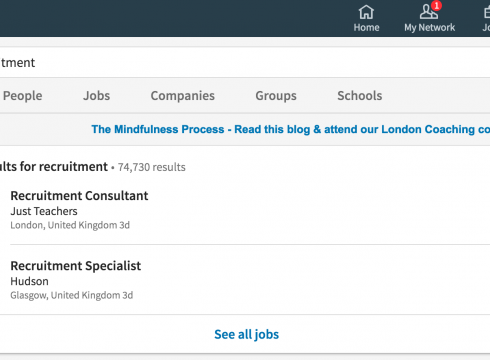The width and height of the screenshot is (490, 360).
Task: Click London, United Kingdom location text
Action: click(x=65, y=225)
